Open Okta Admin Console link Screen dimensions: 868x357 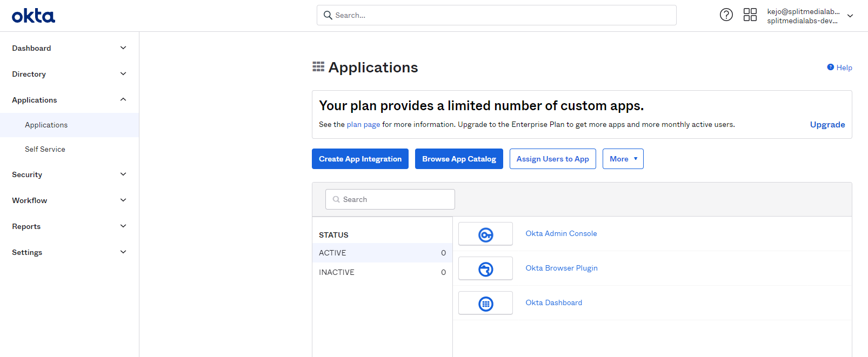pos(561,233)
